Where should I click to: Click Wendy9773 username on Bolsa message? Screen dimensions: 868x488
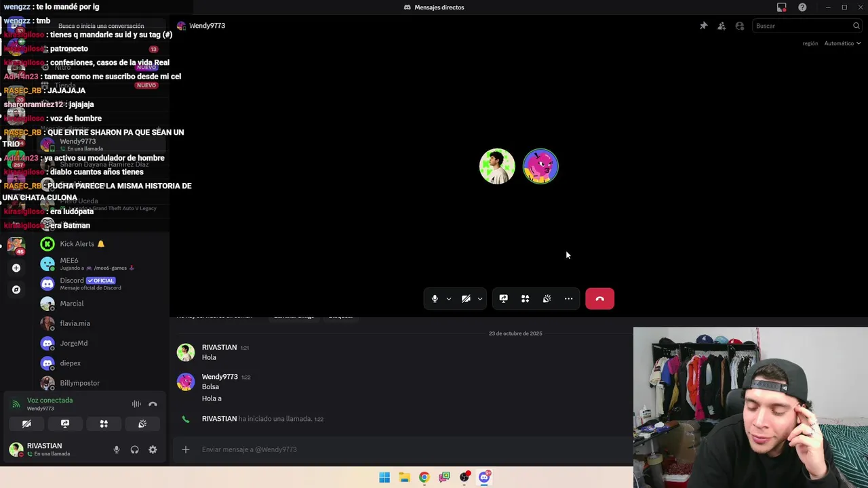point(220,377)
